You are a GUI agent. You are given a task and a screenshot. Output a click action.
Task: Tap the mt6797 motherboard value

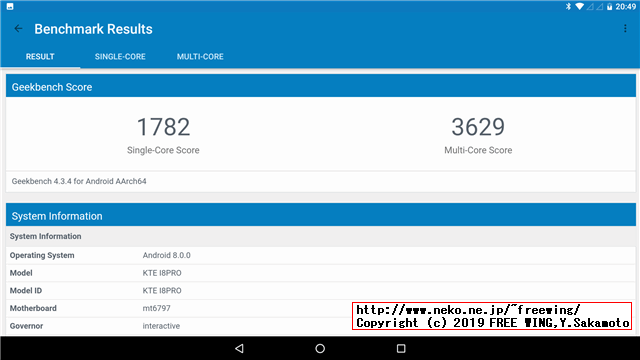coord(156,308)
